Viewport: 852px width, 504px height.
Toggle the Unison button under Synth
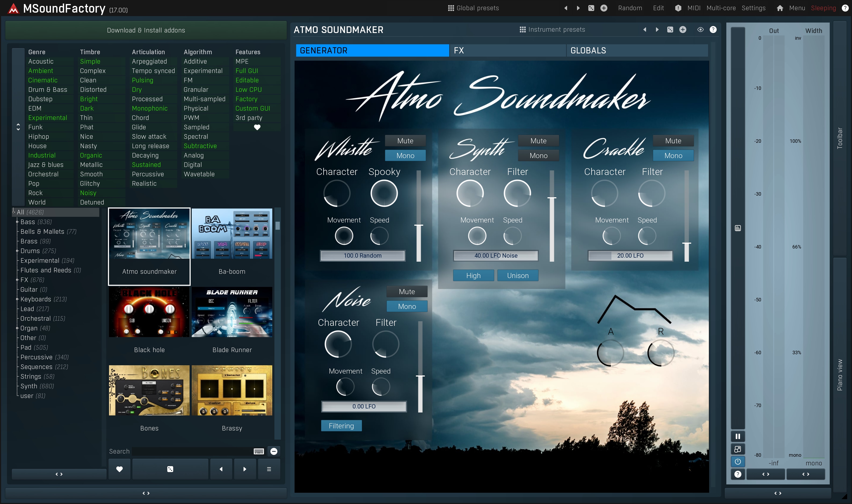pyautogui.click(x=517, y=275)
